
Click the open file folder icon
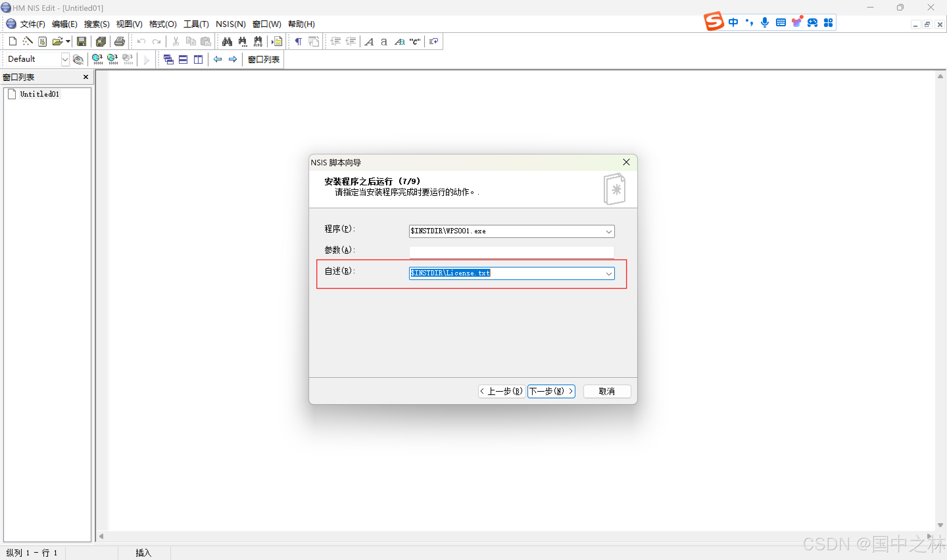[x=57, y=41]
